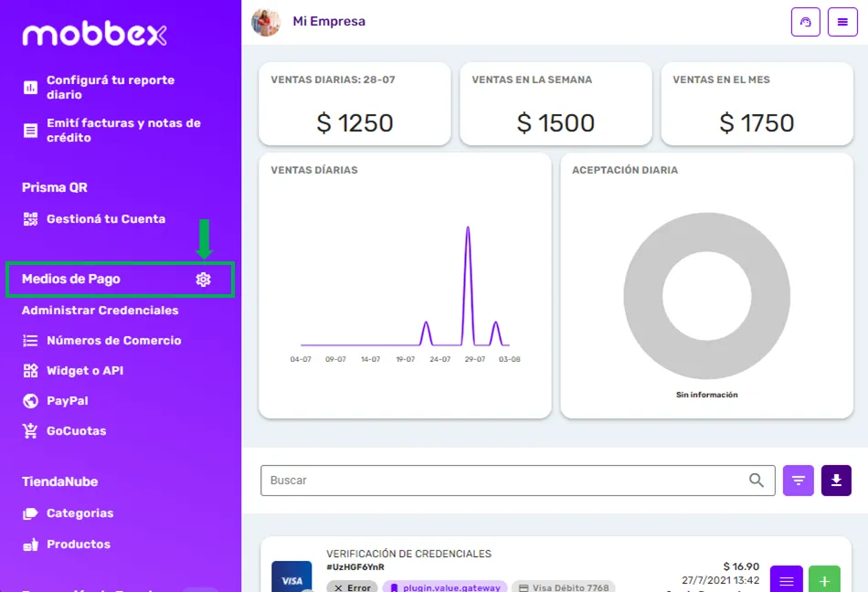The image size is (868, 592).
Task: Click the Categorias tag icon
Action: tap(30, 513)
